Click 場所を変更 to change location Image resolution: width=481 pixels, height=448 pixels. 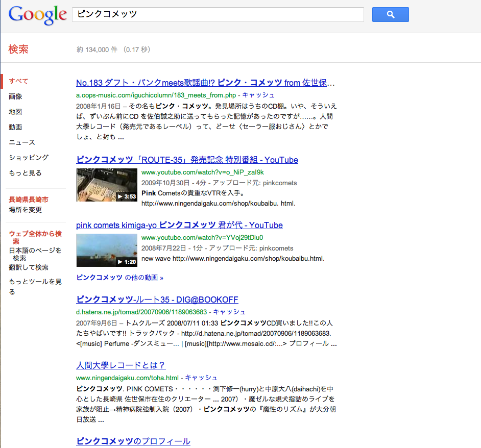[x=25, y=210]
